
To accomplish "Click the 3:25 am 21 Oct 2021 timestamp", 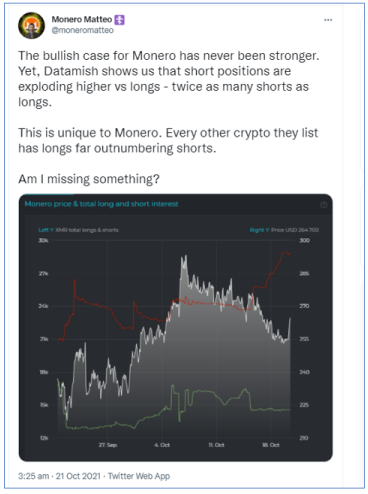I will tap(59, 476).
